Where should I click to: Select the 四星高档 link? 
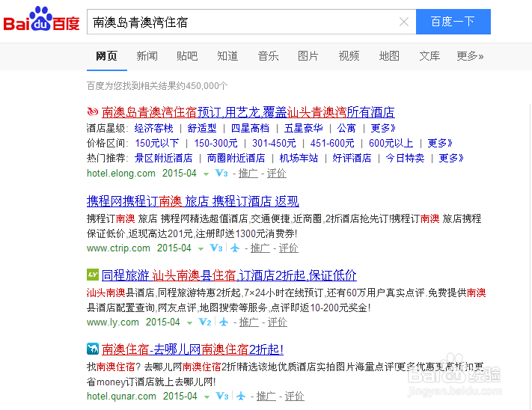[250, 128]
